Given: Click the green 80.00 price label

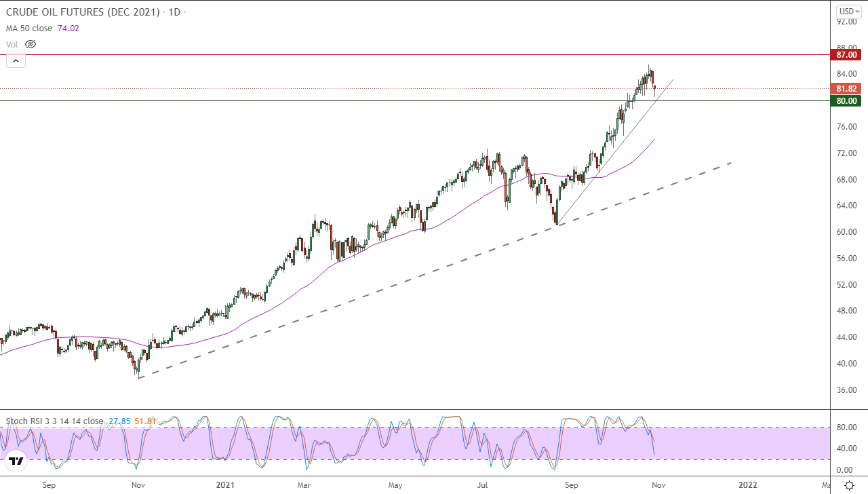Looking at the screenshot, I should pyautogui.click(x=846, y=101).
